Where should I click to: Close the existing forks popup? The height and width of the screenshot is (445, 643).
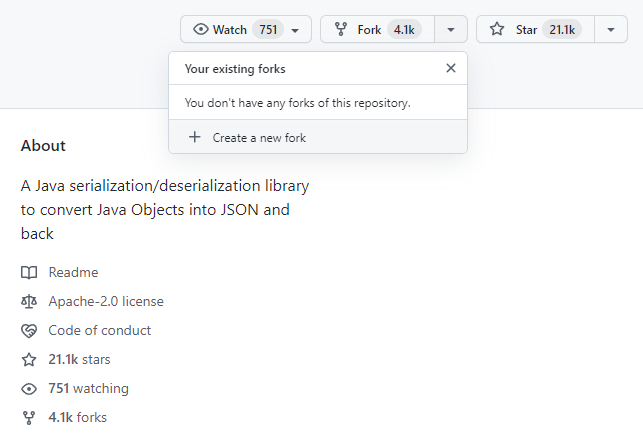pos(451,68)
